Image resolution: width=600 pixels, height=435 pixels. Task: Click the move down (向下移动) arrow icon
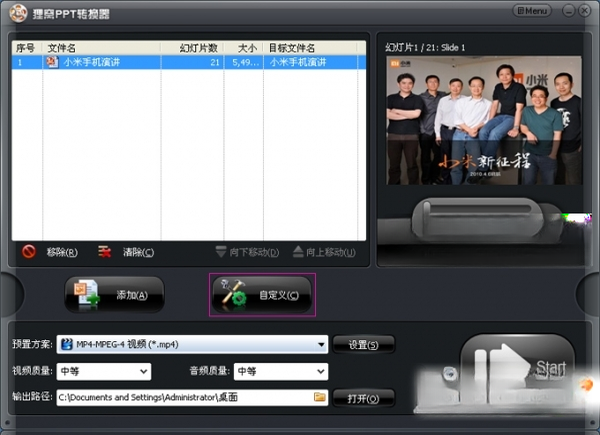click(221, 252)
